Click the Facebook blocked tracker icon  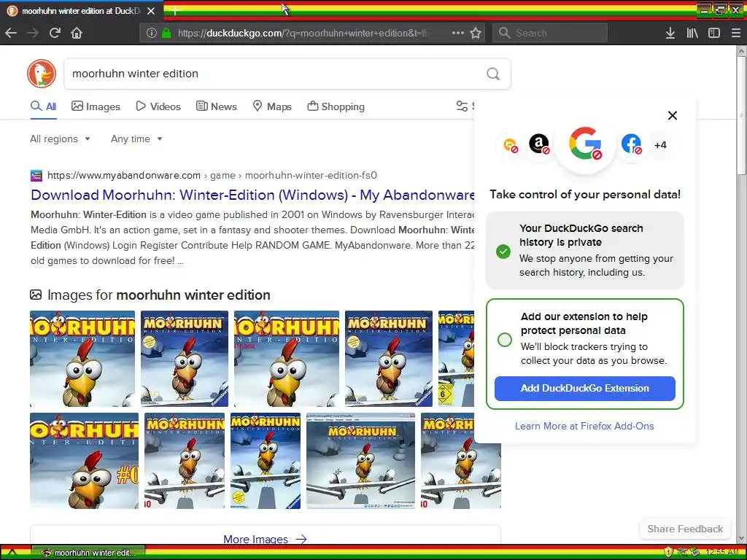[631, 144]
